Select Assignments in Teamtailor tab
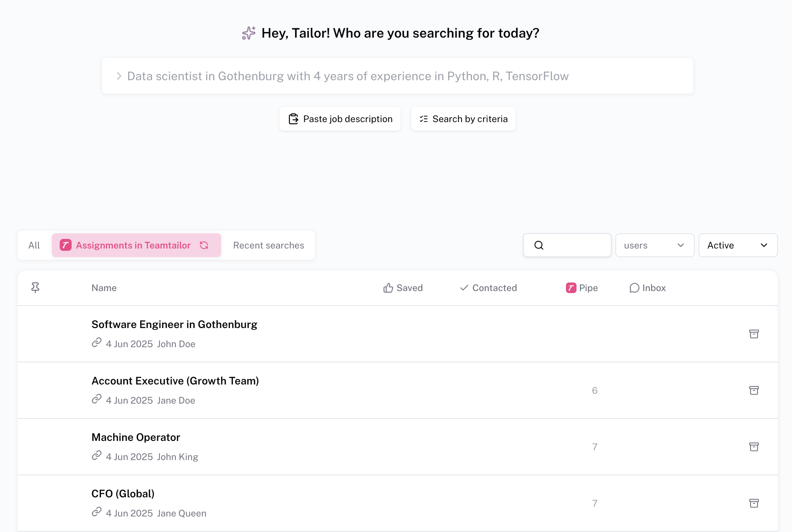Image resolution: width=792 pixels, height=532 pixels. tap(133, 245)
